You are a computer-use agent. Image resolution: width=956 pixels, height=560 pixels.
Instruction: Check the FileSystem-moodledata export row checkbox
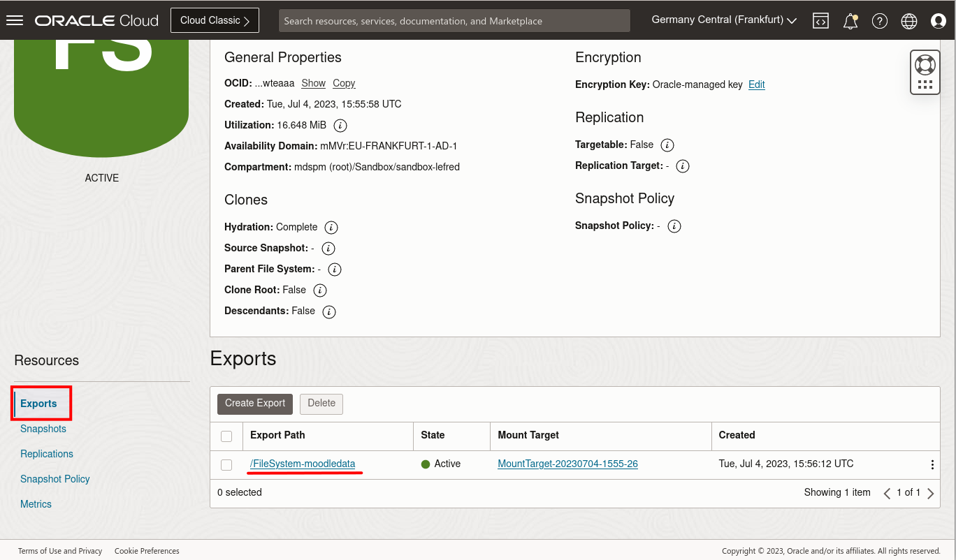click(226, 464)
